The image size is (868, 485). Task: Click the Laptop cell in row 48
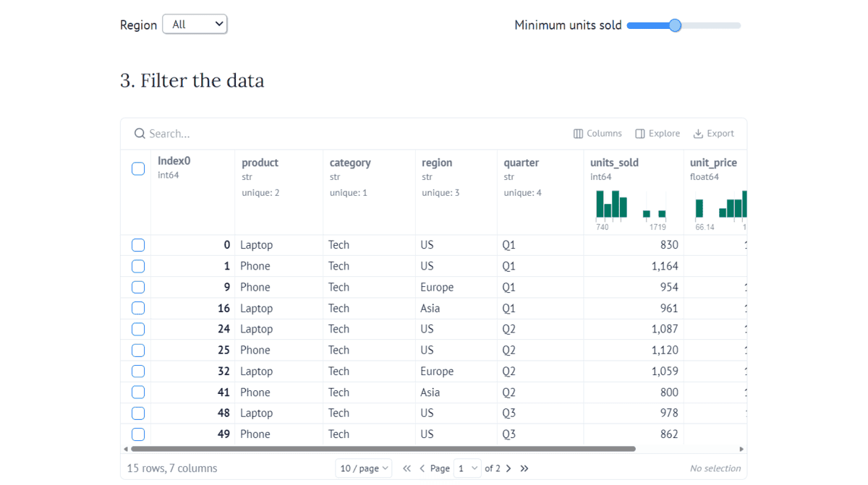pyautogui.click(x=279, y=413)
